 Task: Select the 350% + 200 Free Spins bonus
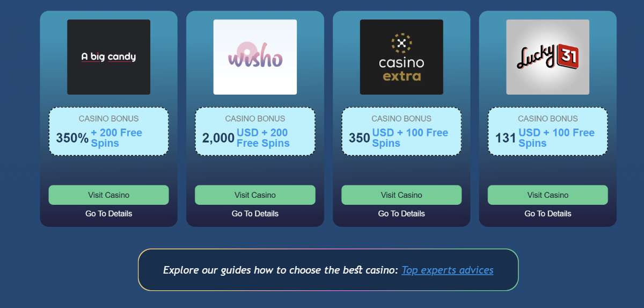[108, 132]
